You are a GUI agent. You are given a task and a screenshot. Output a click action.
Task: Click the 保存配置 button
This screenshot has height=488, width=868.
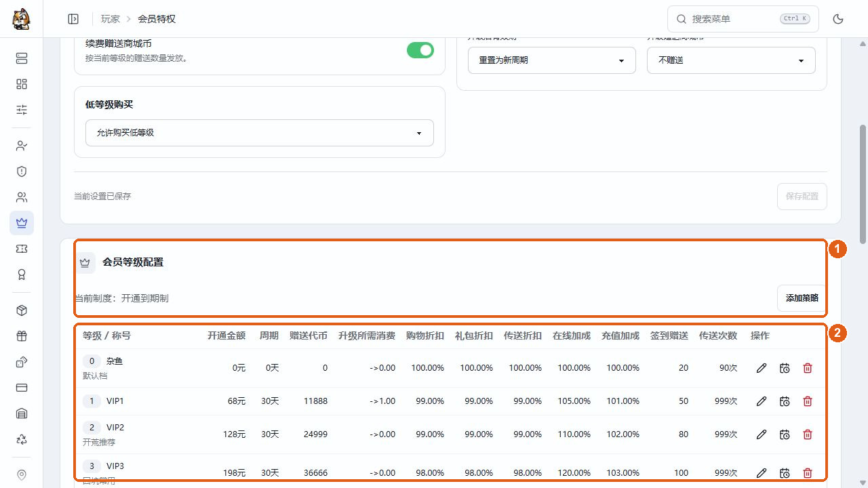pyautogui.click(x=802, y=197)
